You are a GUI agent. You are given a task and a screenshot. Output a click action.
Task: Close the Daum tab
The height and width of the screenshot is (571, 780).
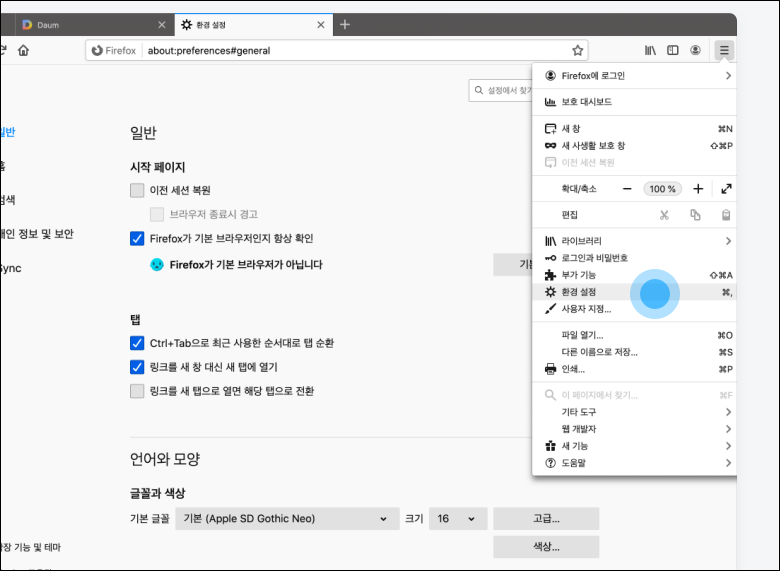pyautogui.click(x=162, y=24)
